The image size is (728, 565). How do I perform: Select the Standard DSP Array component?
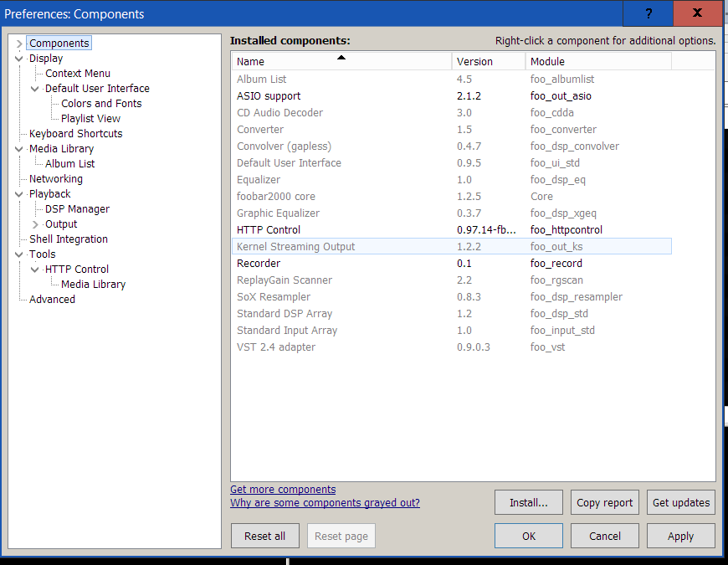click(x=452, y=313)
